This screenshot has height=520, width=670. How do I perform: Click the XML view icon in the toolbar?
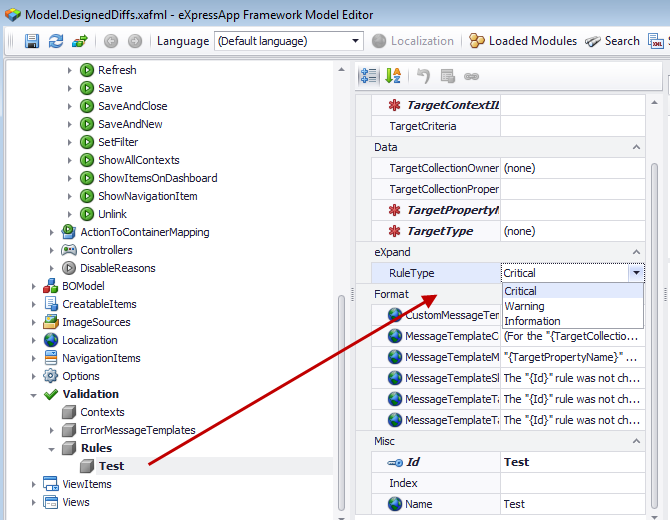tap(655, 41)
